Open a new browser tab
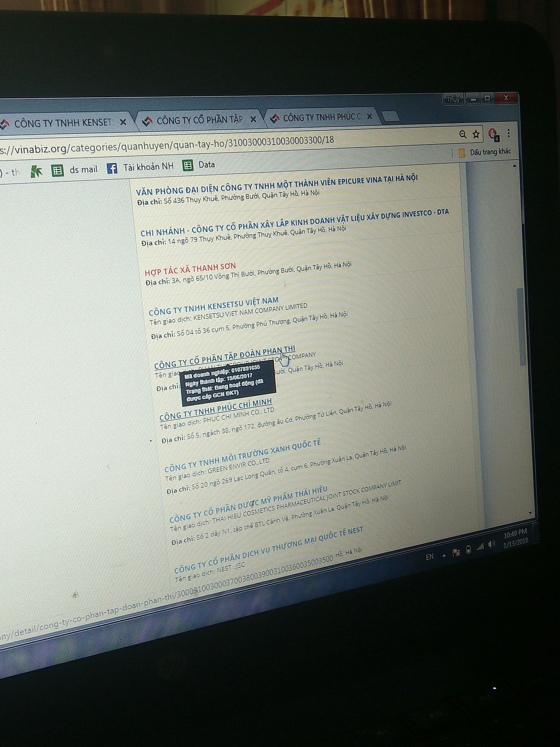The width and height of the screenshot is (560, 747). [x=390, y=116]
